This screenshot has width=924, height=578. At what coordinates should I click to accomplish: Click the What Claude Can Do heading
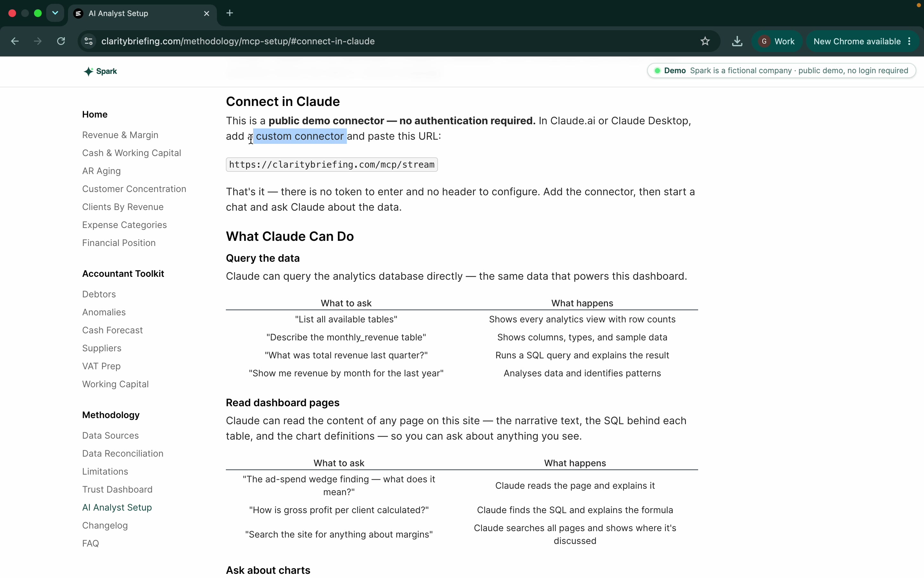pos(290,237)
